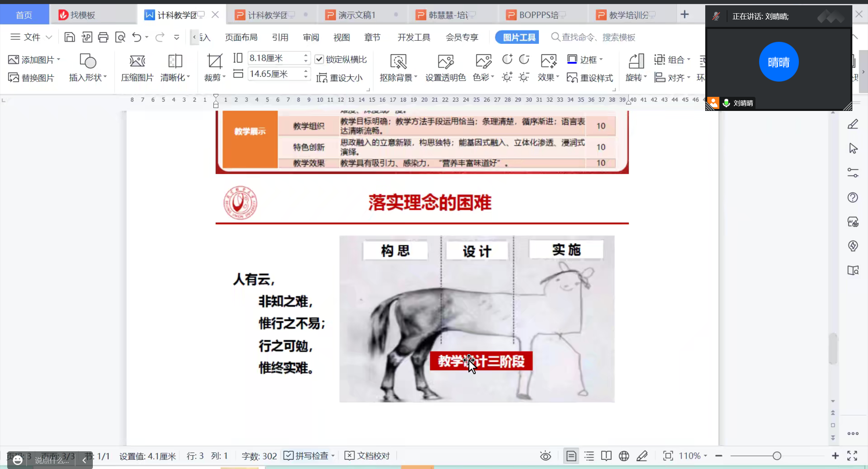Image resolution: width=868 pixels, height=469 pixels.
Task: Click the Replace Picture (替换图片) button
Action: coord(31,78)
